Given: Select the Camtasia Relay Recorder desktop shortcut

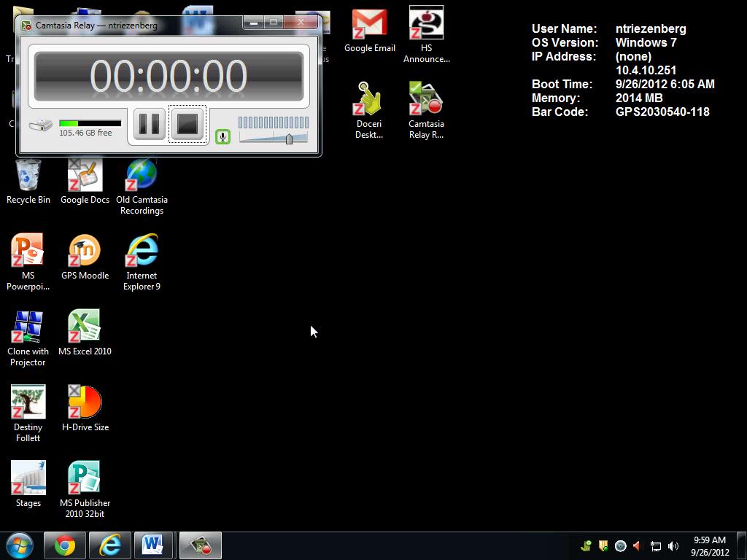Looking at the screenshot, I should [x=426, y=110].
